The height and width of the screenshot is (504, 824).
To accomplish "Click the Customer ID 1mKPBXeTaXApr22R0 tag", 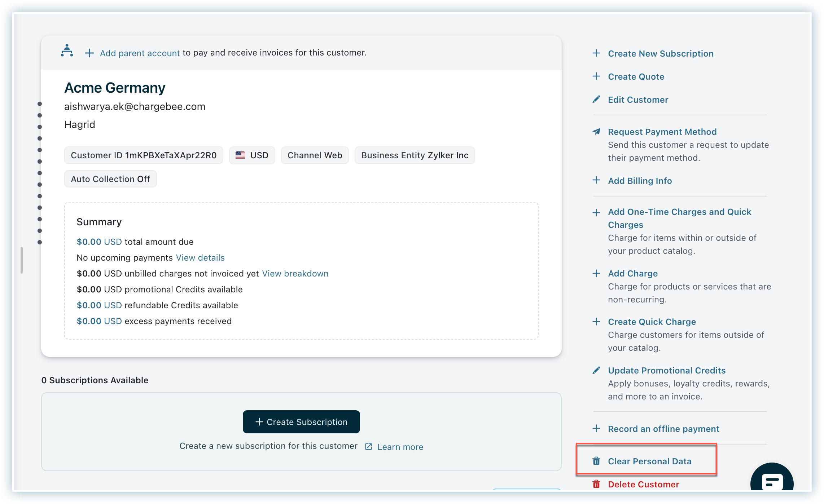I will 144,155.
